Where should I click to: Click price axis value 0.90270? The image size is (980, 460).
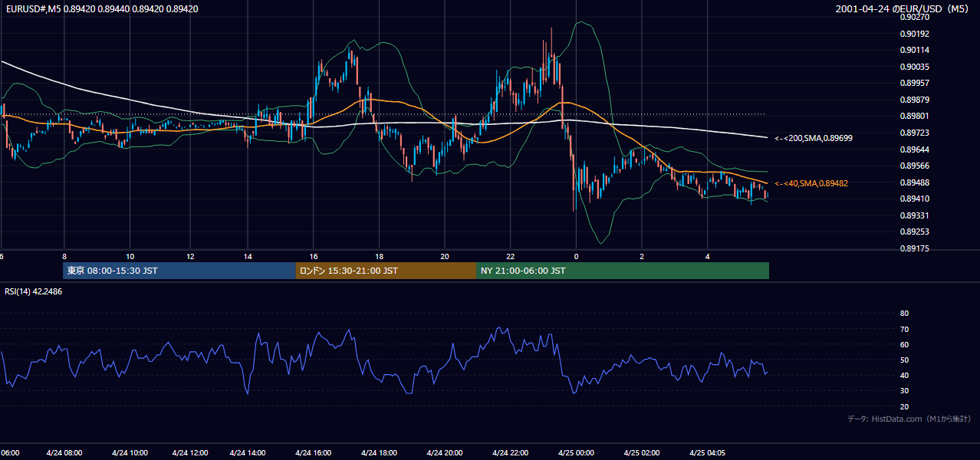(x=914, y=17)
